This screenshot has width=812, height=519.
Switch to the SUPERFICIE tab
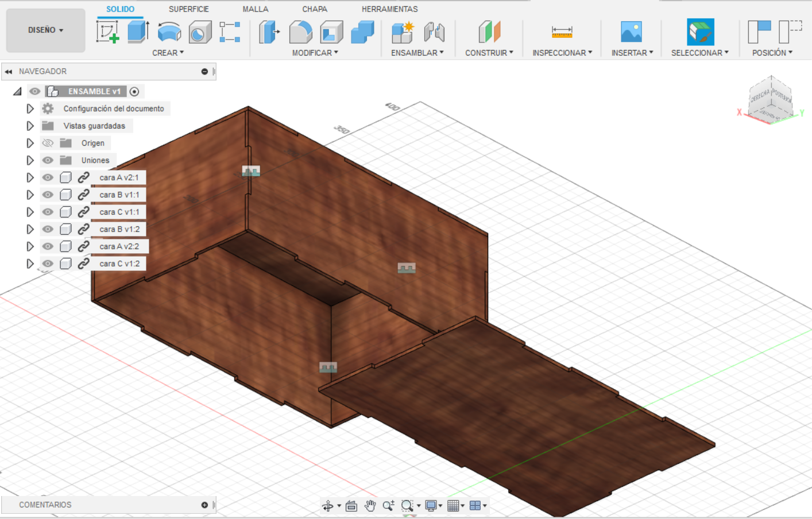click(x=188, y=9)
